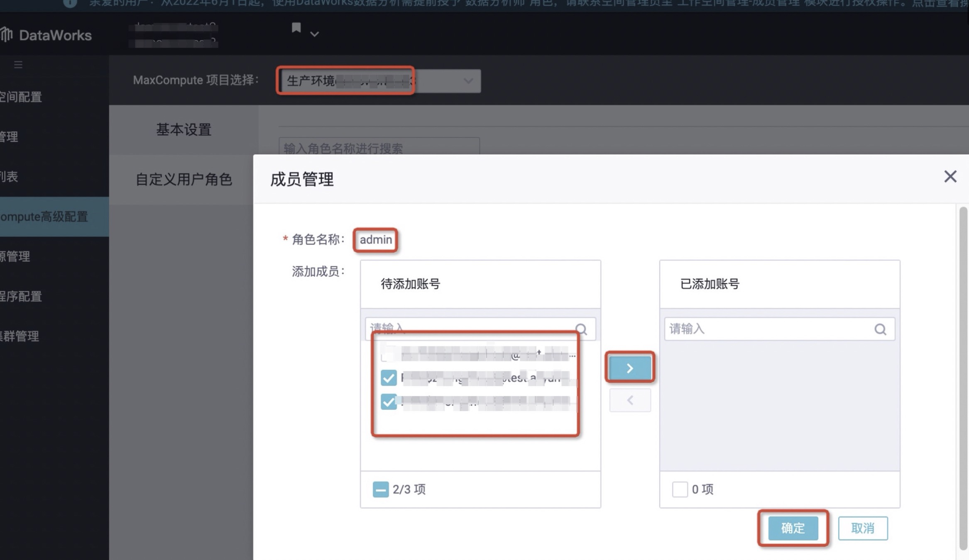Screen dimensions: 969x560
Task: Close the member management dialog
Action: click(950, 177)
